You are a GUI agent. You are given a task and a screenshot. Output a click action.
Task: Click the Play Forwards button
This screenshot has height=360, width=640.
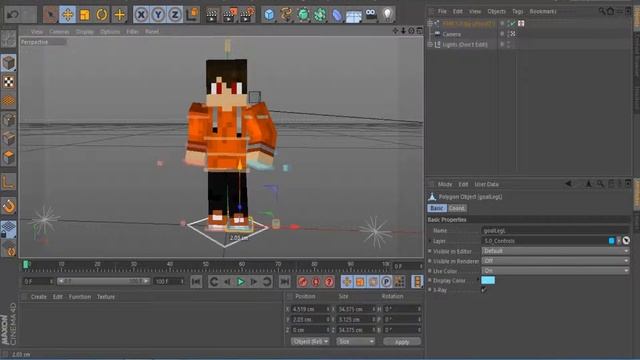240,282
